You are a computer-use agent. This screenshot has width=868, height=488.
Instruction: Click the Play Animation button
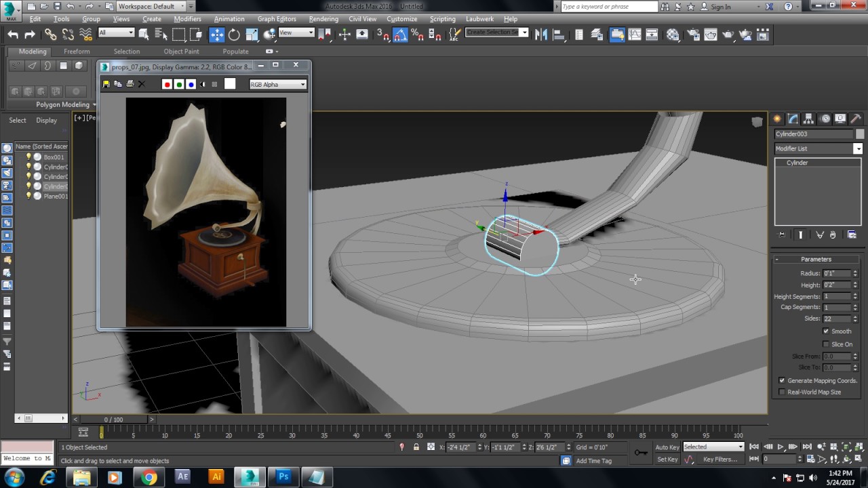[781, 447]
